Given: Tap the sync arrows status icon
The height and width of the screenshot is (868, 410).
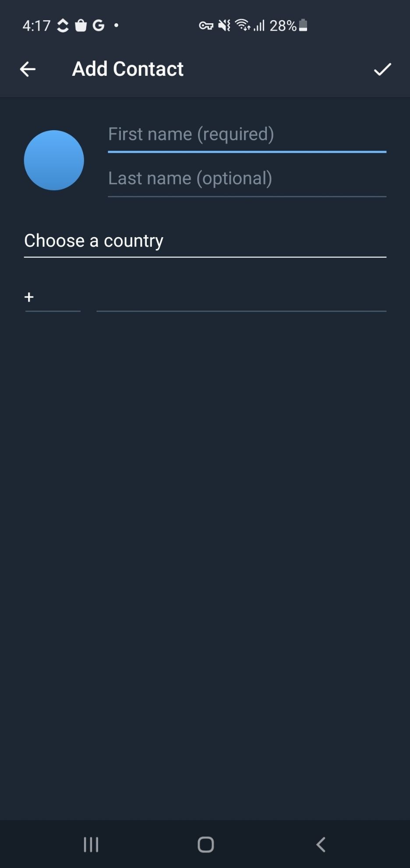Looking at the screenshot, I should pyautogui.click(x=62, y=25).
